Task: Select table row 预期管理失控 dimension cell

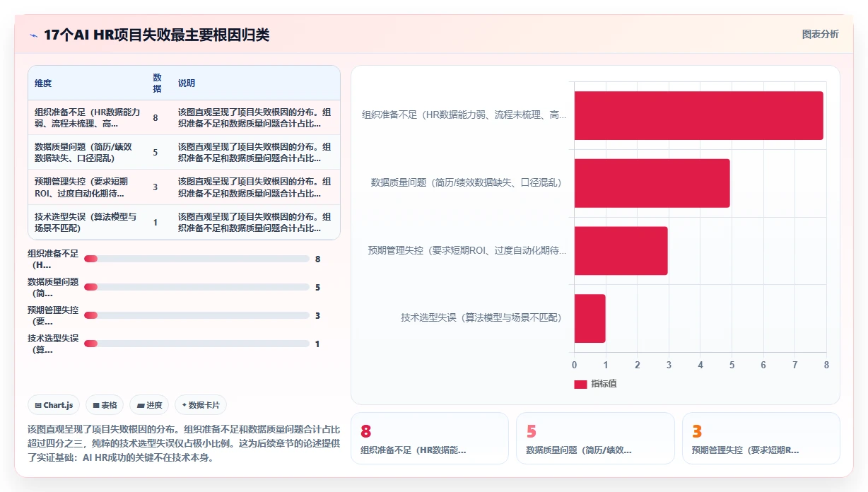Action: pos(88,187)
